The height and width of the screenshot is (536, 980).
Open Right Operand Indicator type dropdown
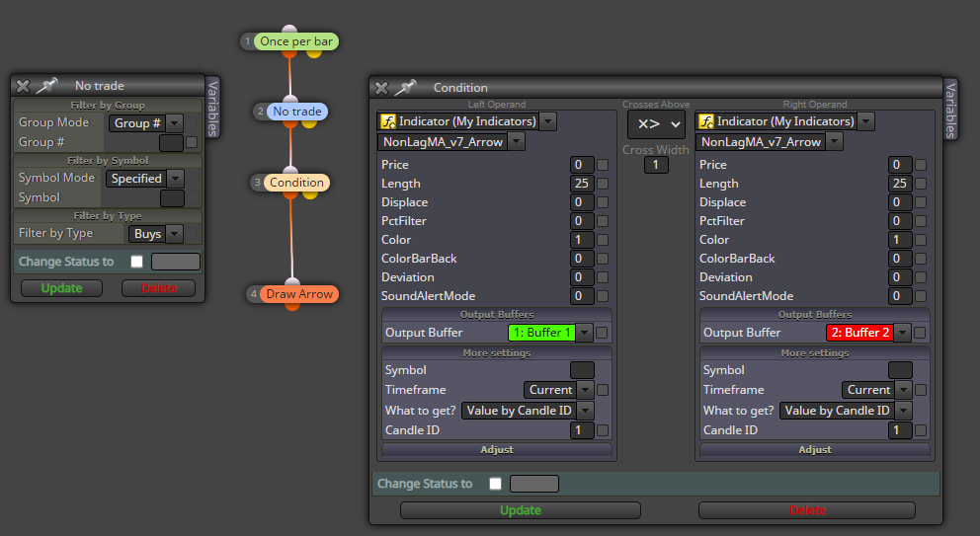click(x=865, y=121)
